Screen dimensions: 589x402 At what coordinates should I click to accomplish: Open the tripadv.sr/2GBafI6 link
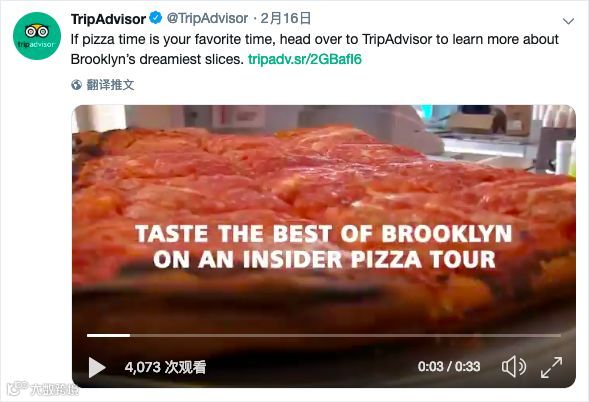point(305,59)
